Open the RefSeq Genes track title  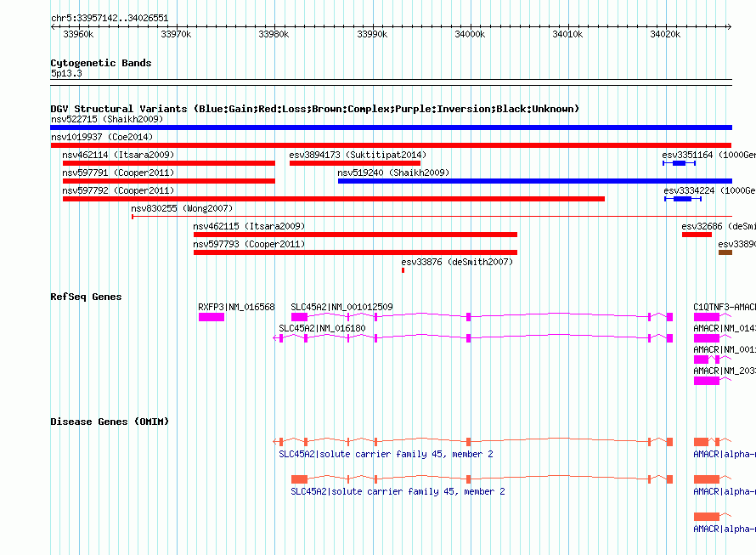[86, 297]
